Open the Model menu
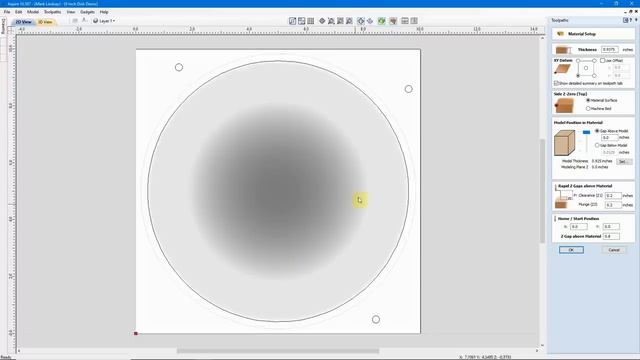The height and width of the screenshot is (360, 640). point(33,12)
